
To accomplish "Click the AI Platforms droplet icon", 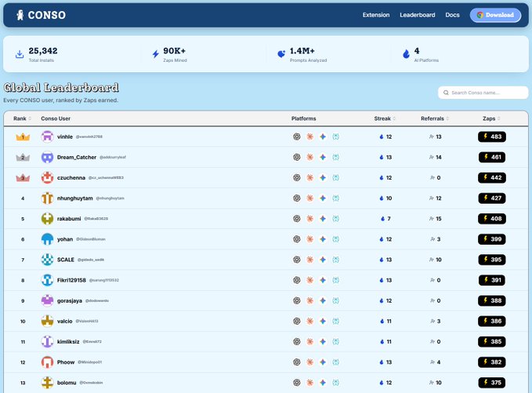I will [406, 53].
